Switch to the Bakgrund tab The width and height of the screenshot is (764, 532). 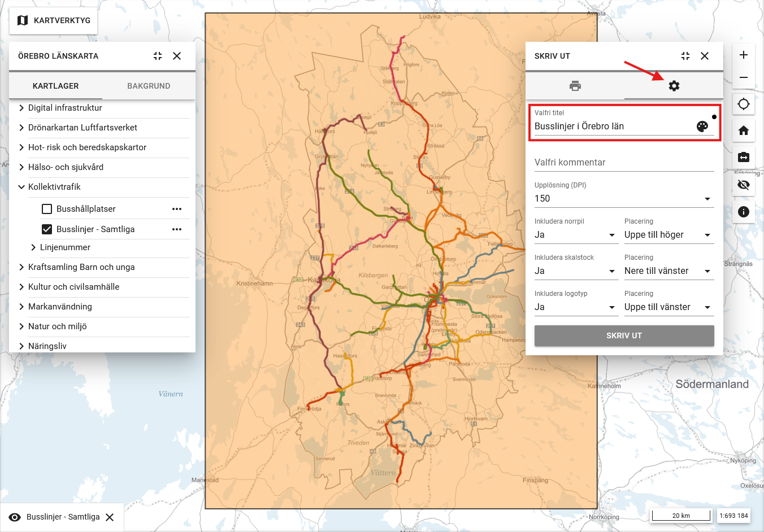(149, 86)
